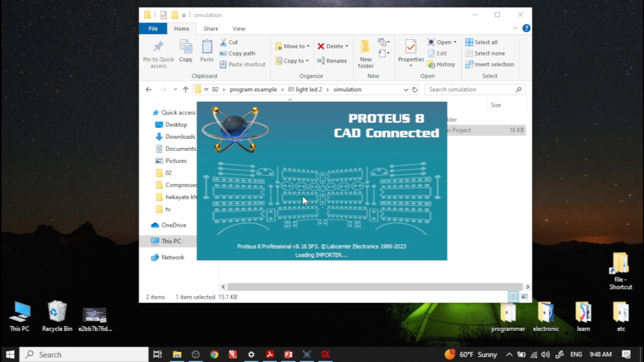The height and width of the screenshot is (362, 644).
Task: Cut the selected item with scissors icon
Action: 223,42
